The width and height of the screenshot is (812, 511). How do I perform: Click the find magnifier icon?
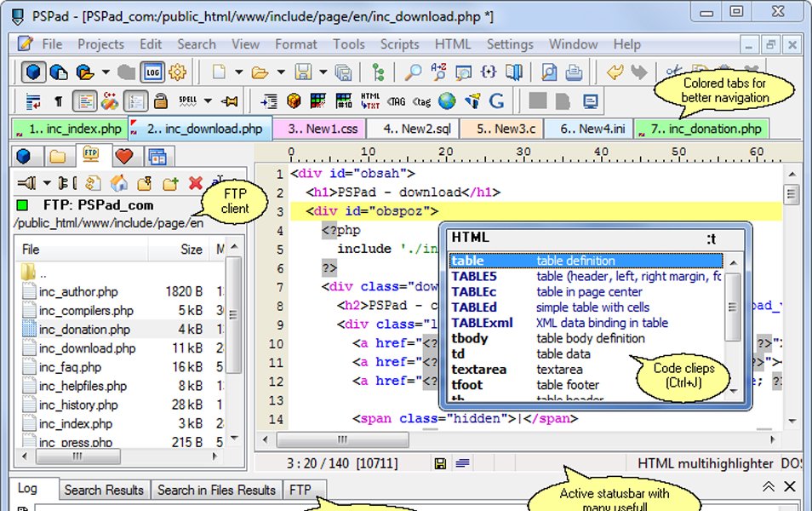413,72
